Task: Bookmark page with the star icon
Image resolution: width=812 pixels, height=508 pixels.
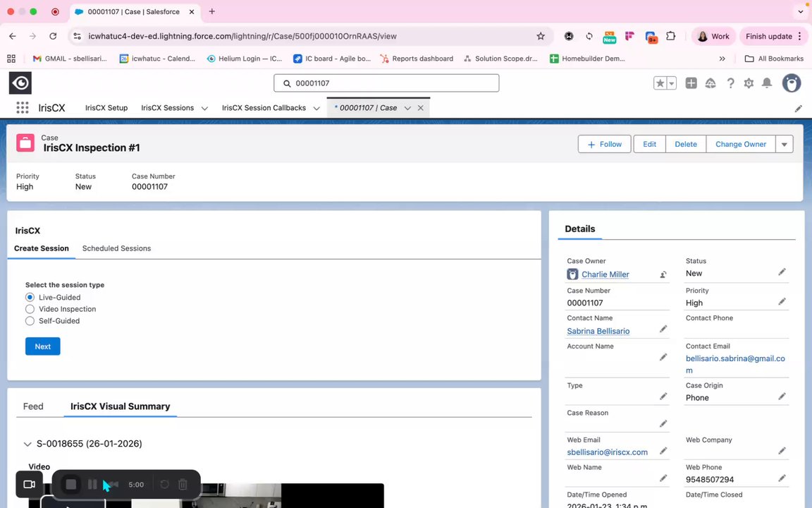Action: coord(541,36)
